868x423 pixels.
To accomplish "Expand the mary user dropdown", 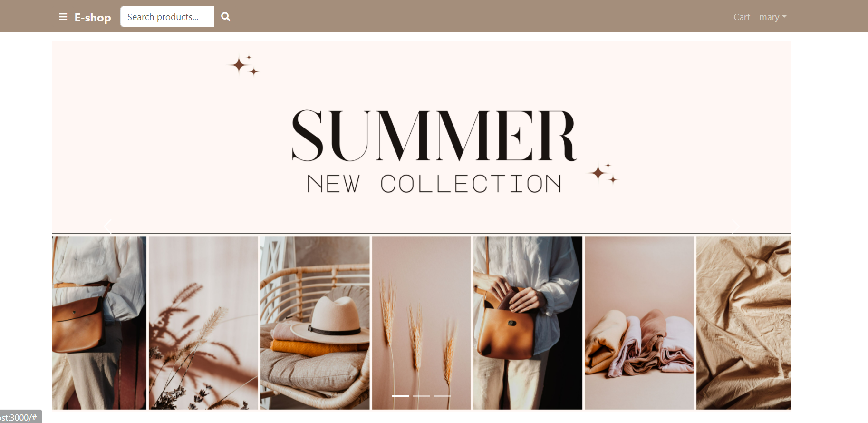I will coord(772,17).
